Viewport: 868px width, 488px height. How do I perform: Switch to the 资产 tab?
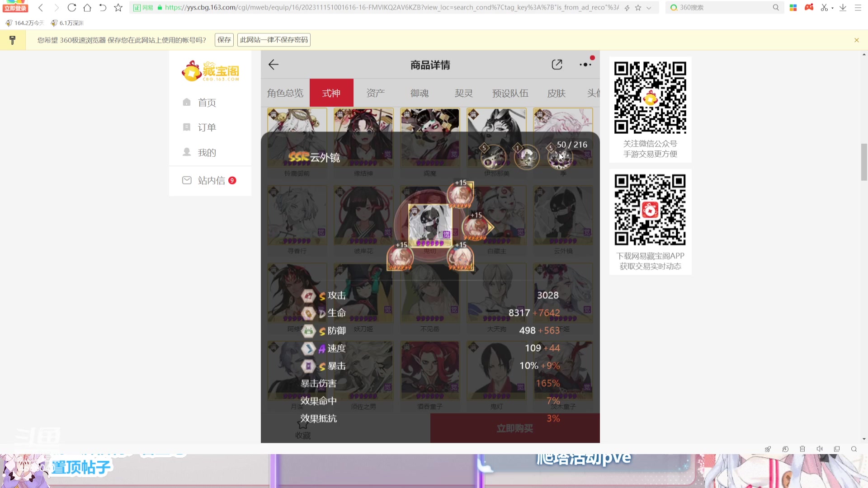coord(376,93)
